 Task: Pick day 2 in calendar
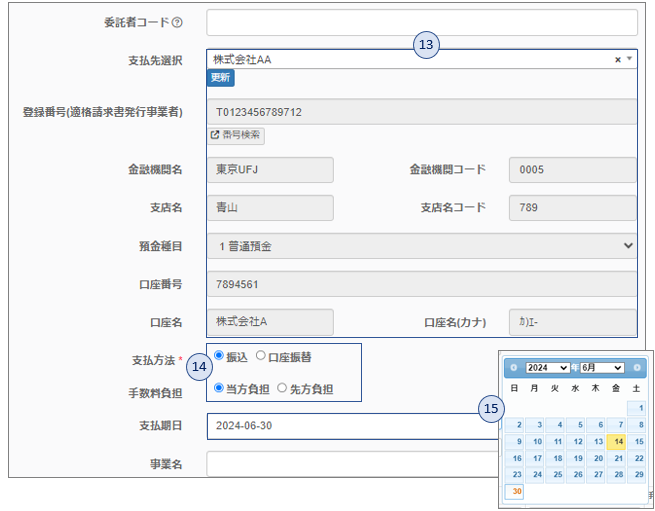[514, 425]
